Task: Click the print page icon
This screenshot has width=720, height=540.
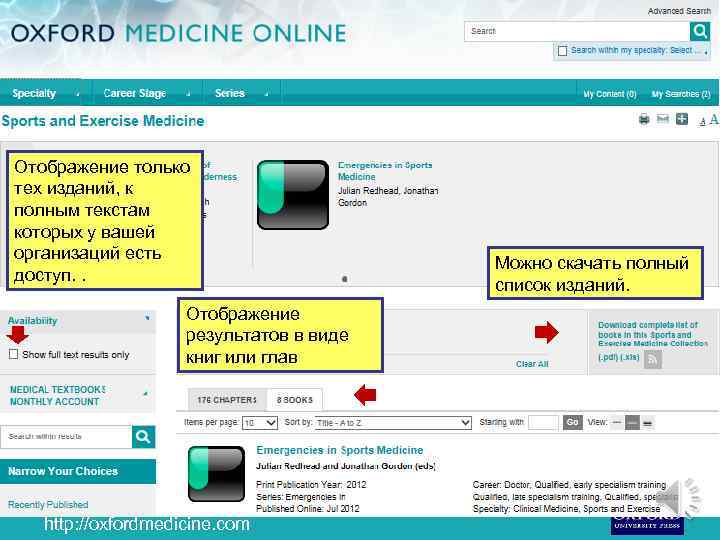Action: click(644, 120)
